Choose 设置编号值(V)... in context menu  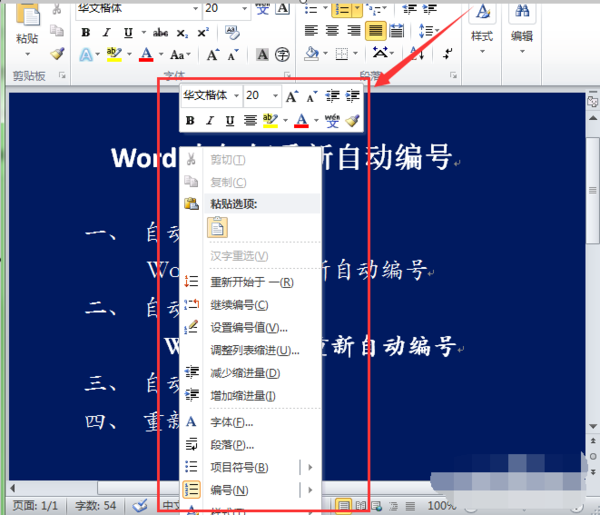coord(250,328)
